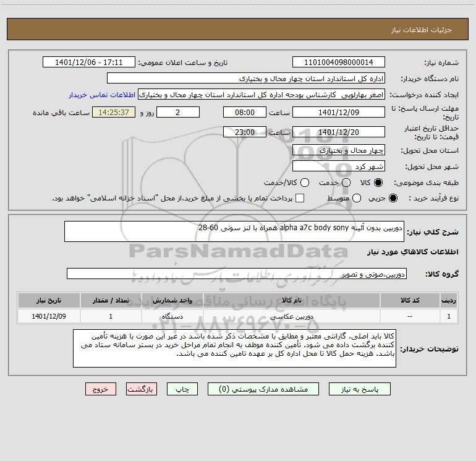The width and height of the screenshot is (476, 461).
Task: Click the need number field 1101004098000014
Action: (339, 62)
